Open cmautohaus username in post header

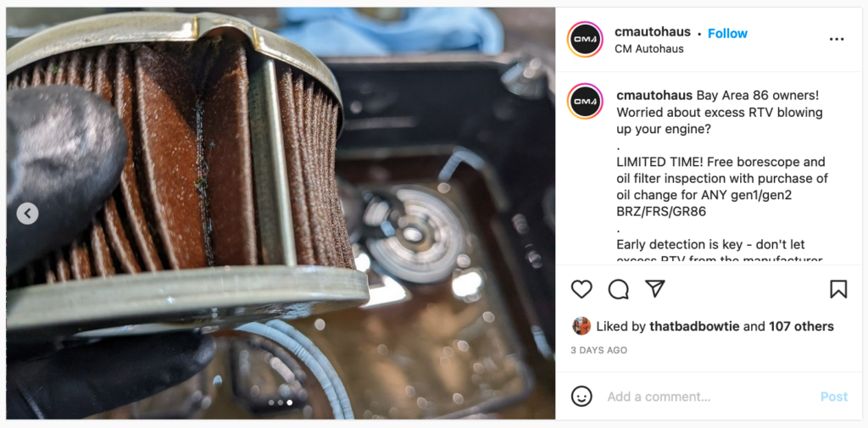653,32
